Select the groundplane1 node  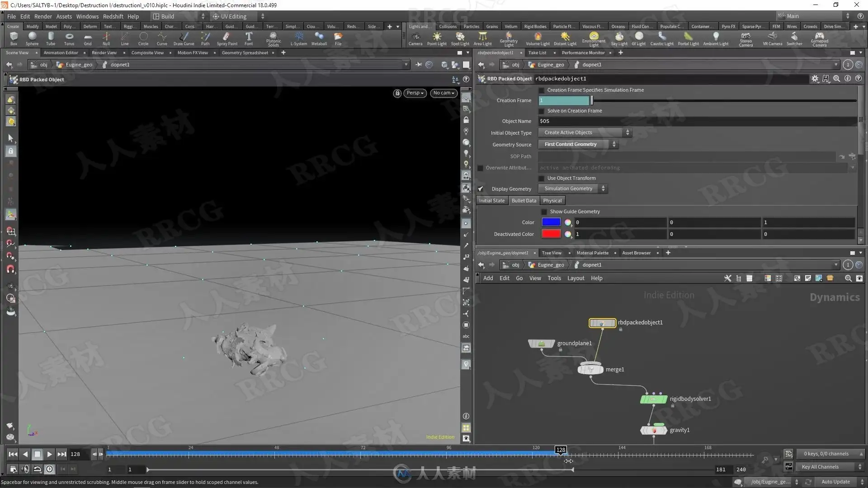tap(541, 344)
